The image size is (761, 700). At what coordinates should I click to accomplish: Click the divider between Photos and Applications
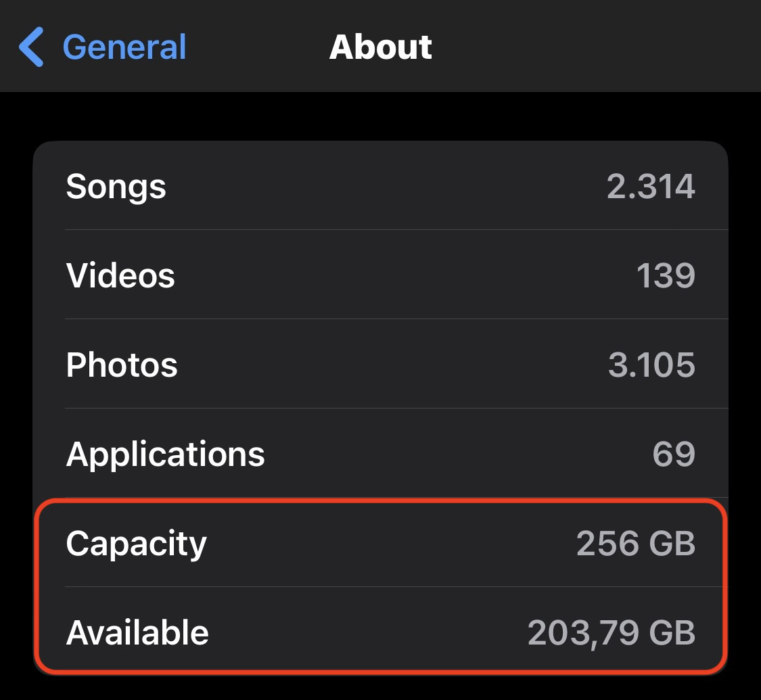pos(396,408)
